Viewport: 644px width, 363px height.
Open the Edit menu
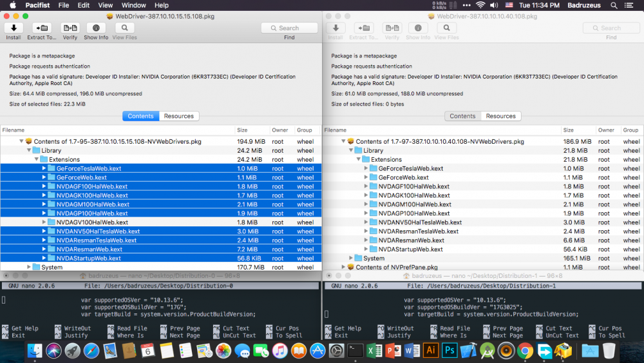[83, 5]
